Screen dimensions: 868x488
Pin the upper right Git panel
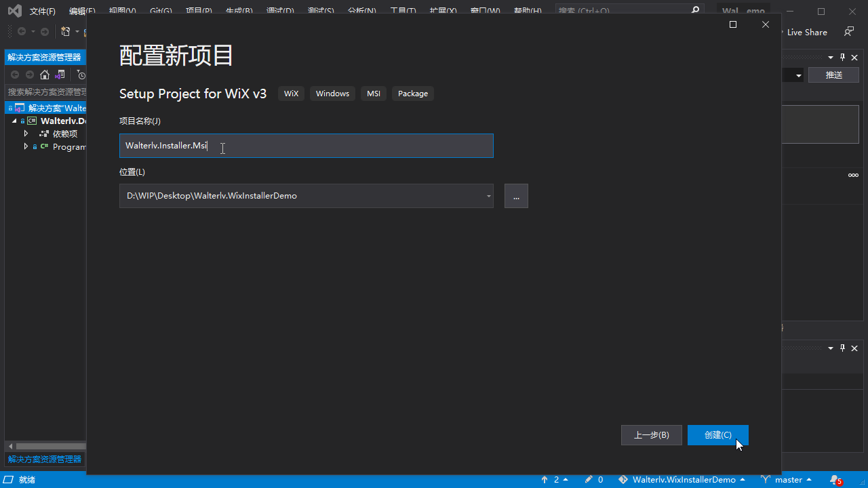[842, 58]
